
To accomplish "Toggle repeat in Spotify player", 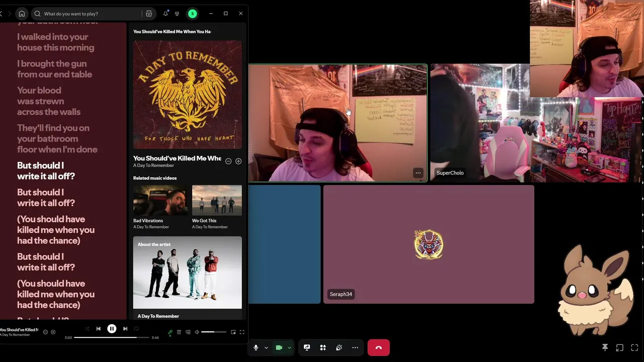I will pyautogui.click(x=136, y=329).
